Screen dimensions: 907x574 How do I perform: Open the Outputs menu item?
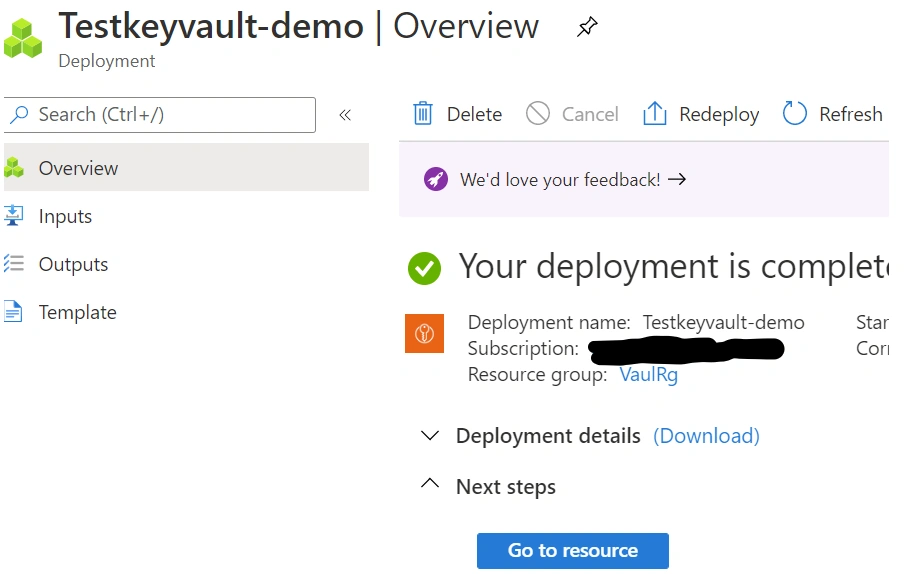pyautogui.click(x=73, y=264)
